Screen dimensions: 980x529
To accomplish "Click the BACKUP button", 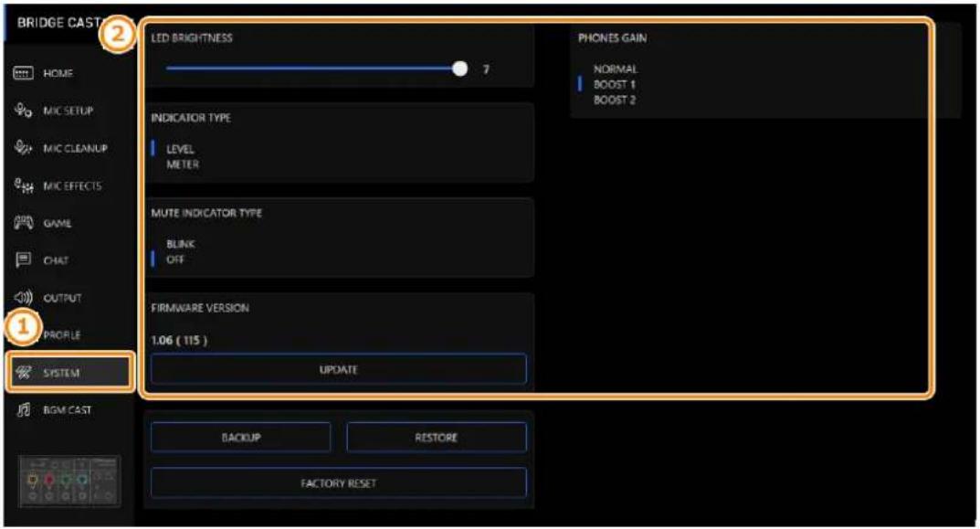I will click(x=240, y=437).
